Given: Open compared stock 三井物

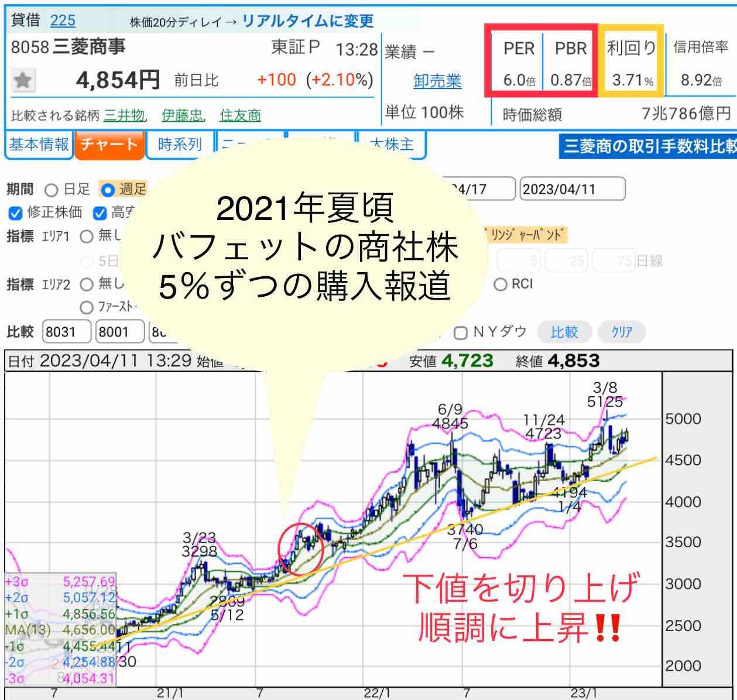Looking at the screenshot, I should (124, 115).
